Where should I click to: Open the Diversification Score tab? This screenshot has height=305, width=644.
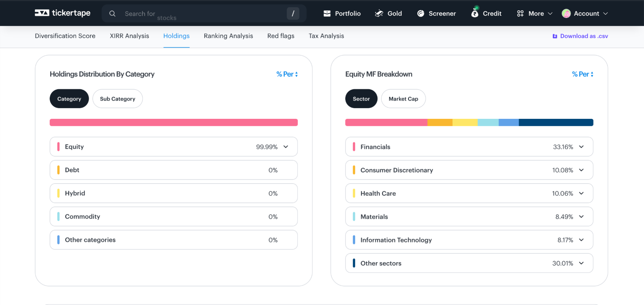[65, 36]
